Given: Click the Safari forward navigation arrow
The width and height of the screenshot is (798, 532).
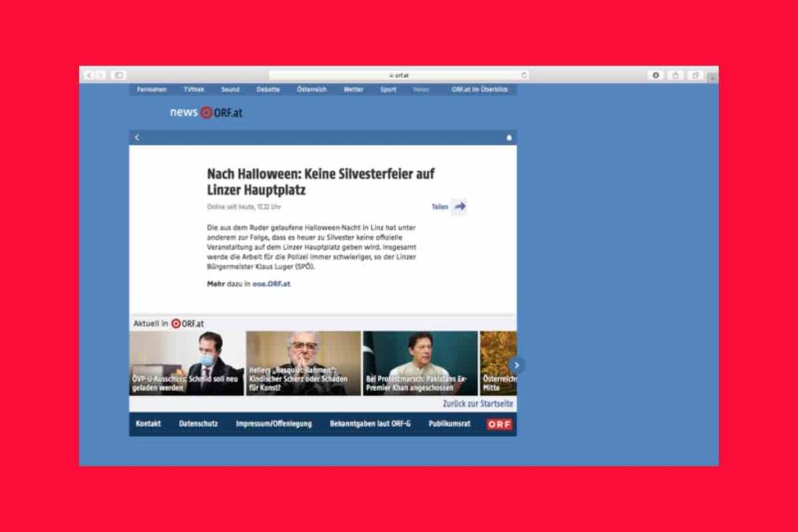Looking at the screenshot, I should pyautogui.click(x=100, y=76).
